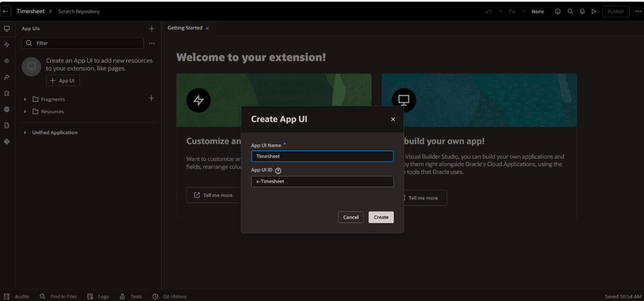The width and height of the screenshot is (644, 301).
Task: Click the App UI Name text field
Action: [x=322, y=156]
